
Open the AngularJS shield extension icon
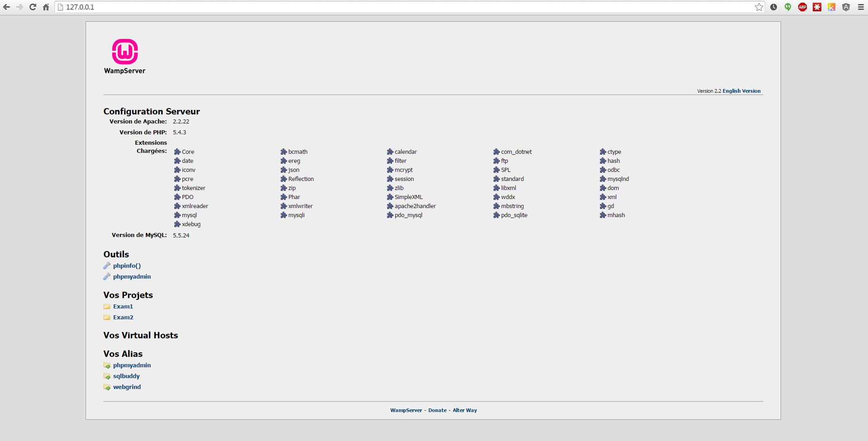point(846,7)
